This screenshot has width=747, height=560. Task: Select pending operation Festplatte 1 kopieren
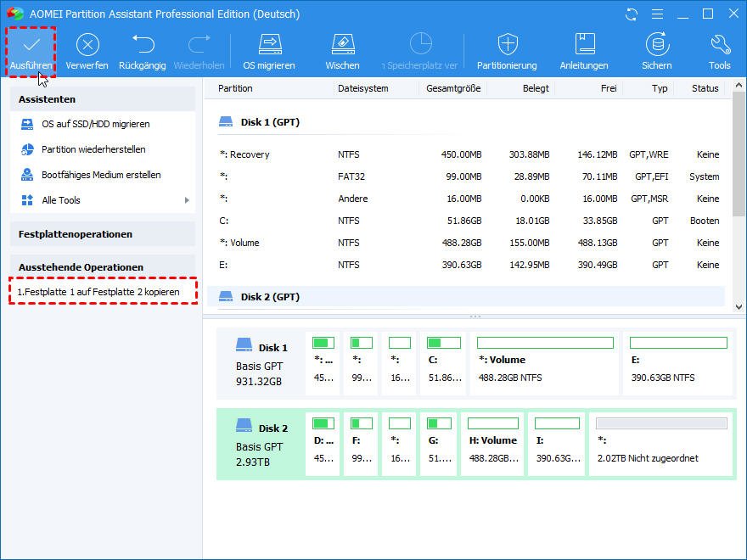98,292
